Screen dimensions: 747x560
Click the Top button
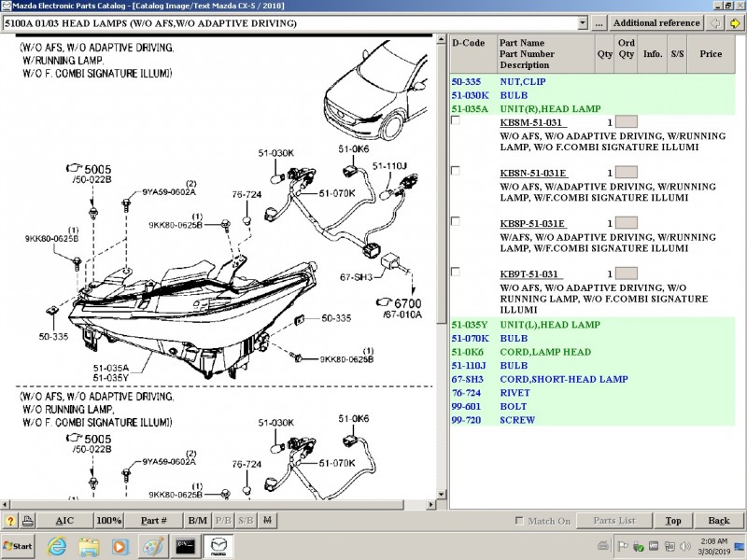pos(673,521)
